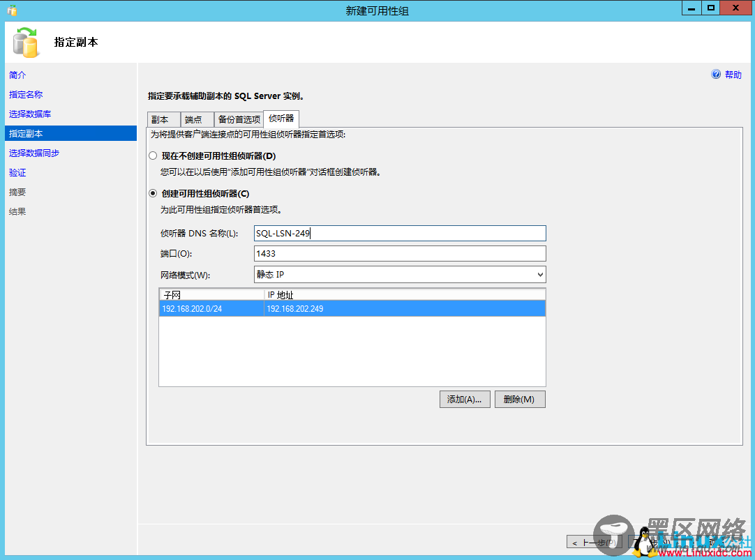Go to 选择数据库 wizard step
Image resolution: width=755 pixels, height=560 pixels.
pos(30,114)
